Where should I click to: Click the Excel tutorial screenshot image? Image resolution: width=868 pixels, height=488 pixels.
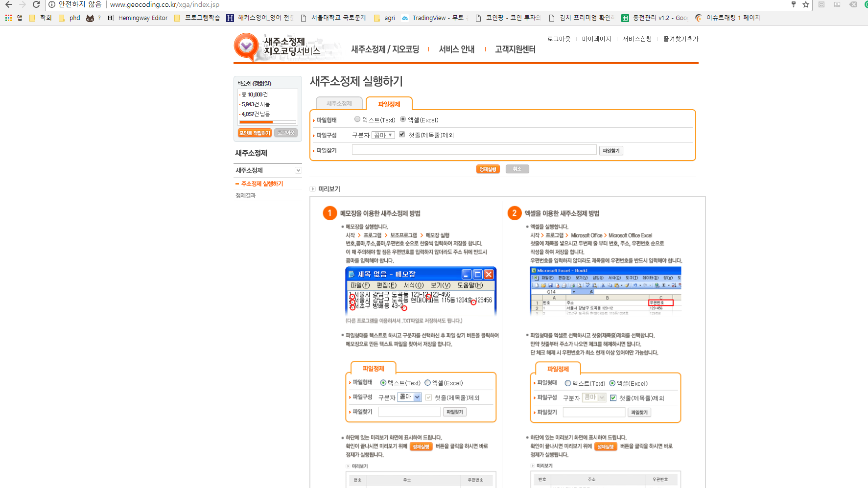pyautogui.click(x=606, y=291)
